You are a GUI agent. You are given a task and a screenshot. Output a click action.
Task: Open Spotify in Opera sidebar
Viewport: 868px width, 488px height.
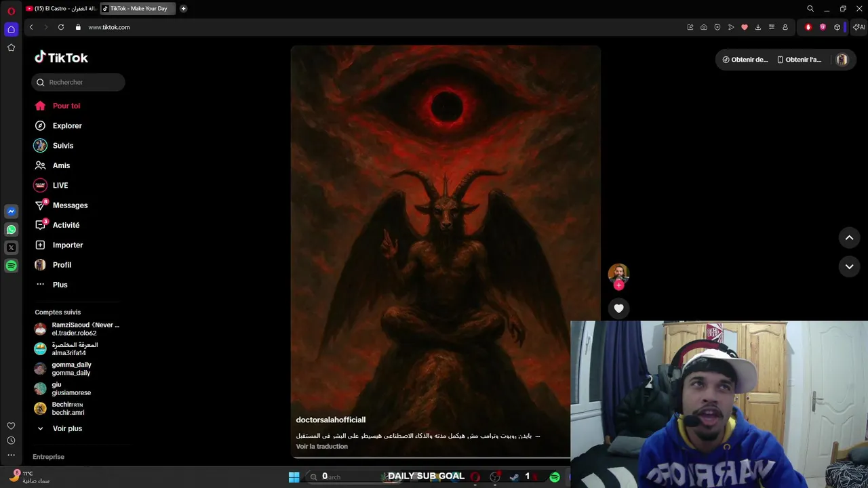click(11, 266)
